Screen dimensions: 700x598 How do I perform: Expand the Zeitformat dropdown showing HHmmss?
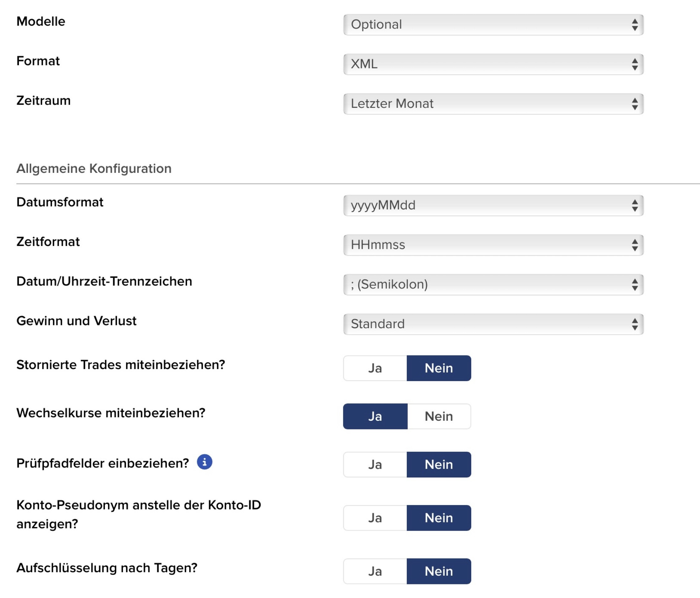pos(493,245)
